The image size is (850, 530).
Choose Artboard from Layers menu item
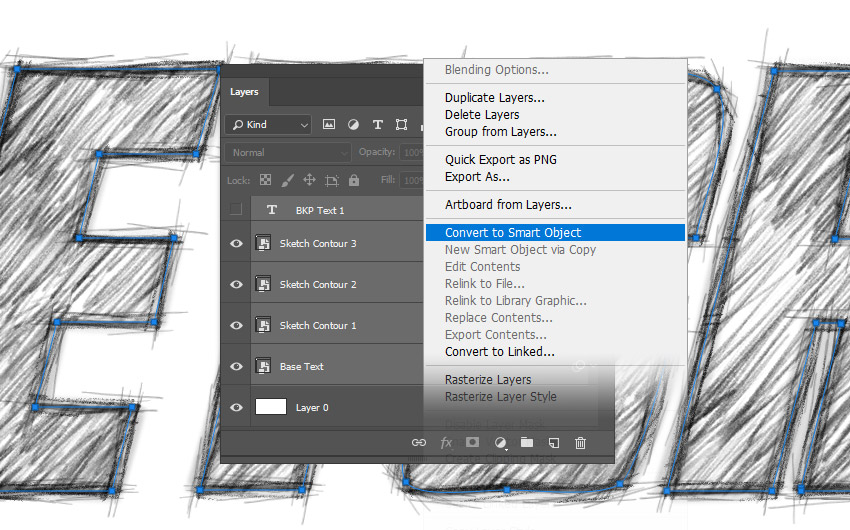pyautogui.click(x=508, y=205)
